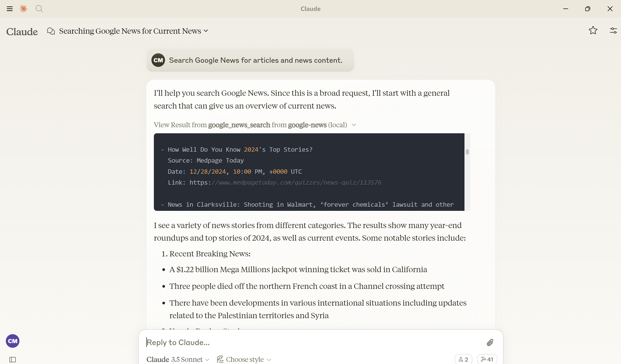This screenshot has height=364, width=621.
Task: Star this conversation with the star icon
Action: tap(593, 31)
